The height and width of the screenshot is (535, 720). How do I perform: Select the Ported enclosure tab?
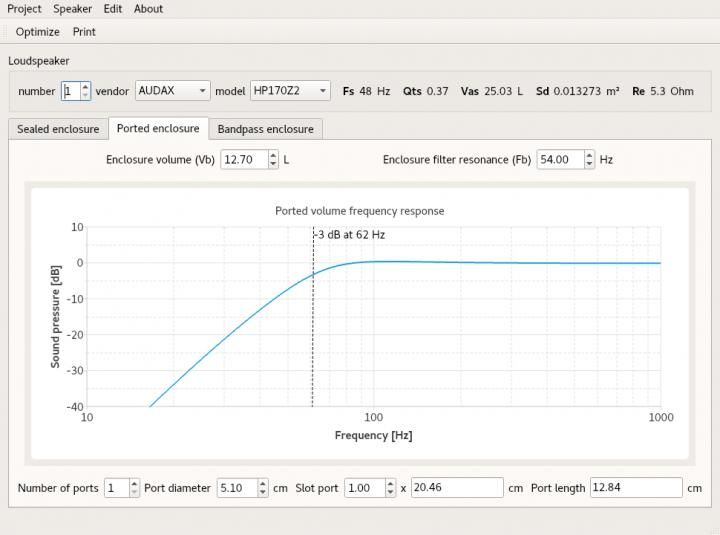pyautogui.click(x=157, y=129)
